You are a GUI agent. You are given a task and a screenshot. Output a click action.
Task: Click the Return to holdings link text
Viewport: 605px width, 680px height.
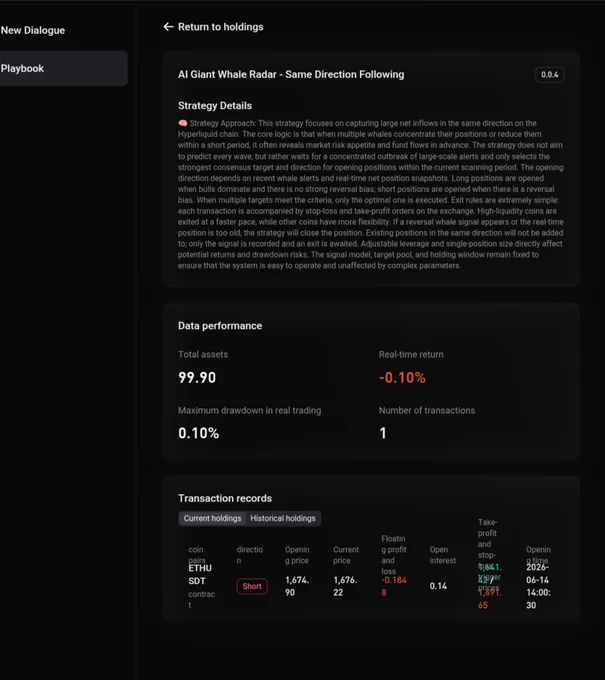[220, 27]
